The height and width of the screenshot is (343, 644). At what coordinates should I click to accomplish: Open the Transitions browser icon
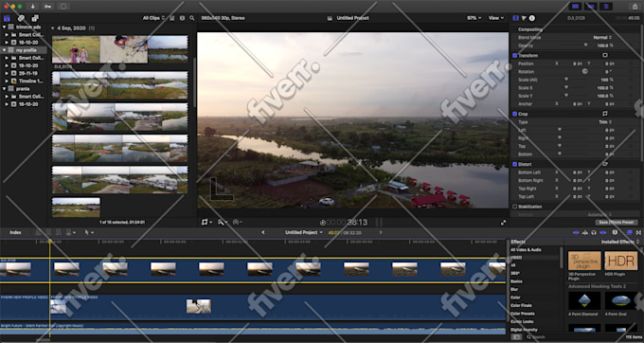pyautogui.click(x=638, y=232)
